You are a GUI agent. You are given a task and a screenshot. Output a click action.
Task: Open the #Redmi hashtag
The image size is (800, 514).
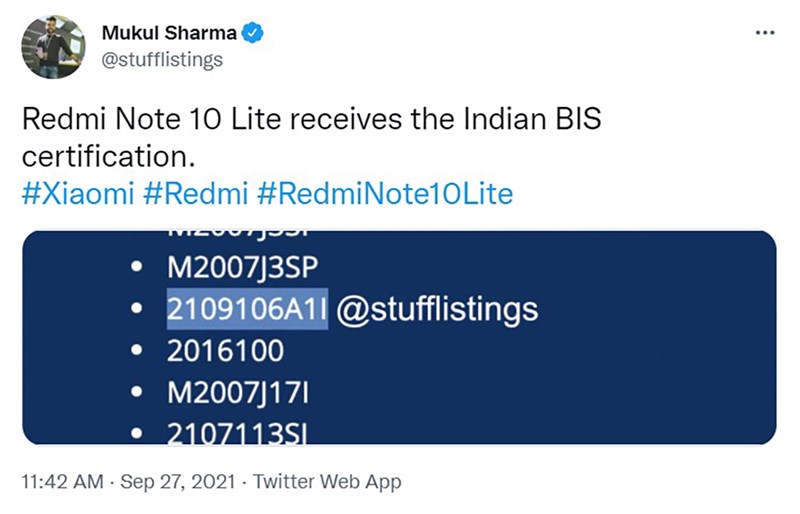pos(196,192)
